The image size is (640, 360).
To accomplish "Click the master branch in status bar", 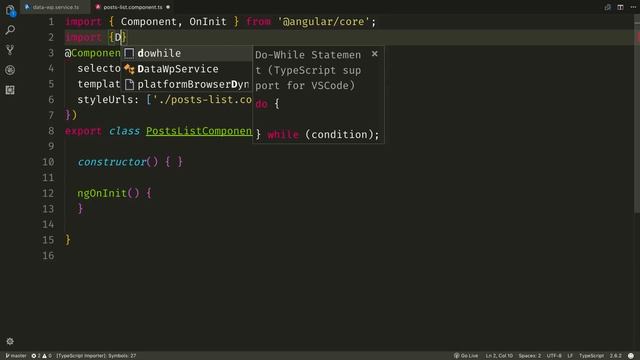I will [x=16, y=356].
